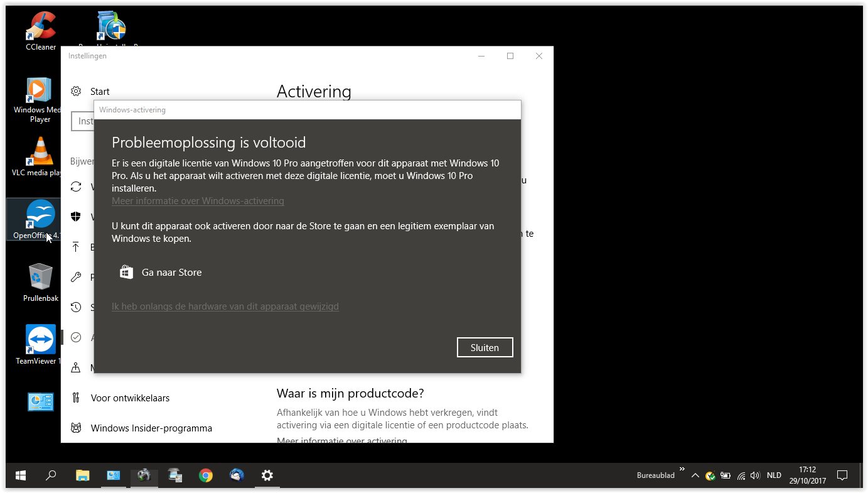The width and height of the screenshot is (868, 493).
Task: Click the Windows Update sync arrows sidebar icon
Action: [76, 187]
